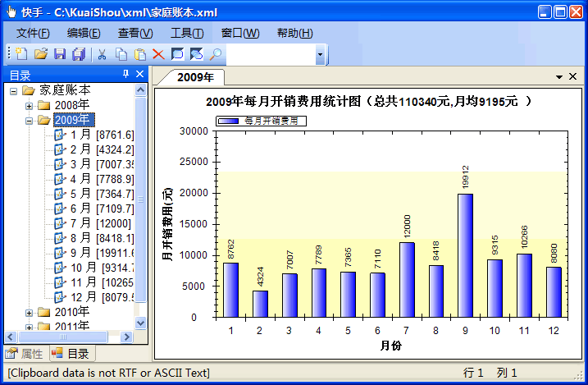Open the toolbar combo box dropdown
588x385 pixels.
click(319, 55)
